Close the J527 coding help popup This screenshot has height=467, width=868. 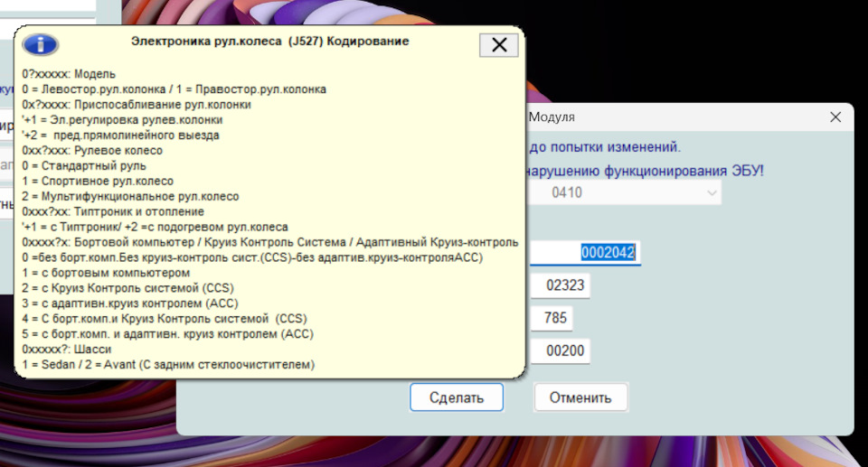(499, 45)
